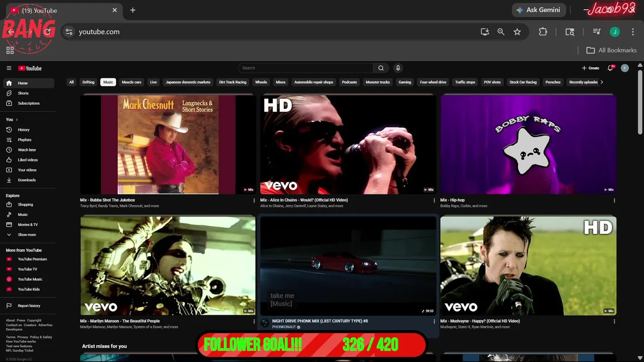
Task: Close the YouTube browser tab
Action: [115, 10]
